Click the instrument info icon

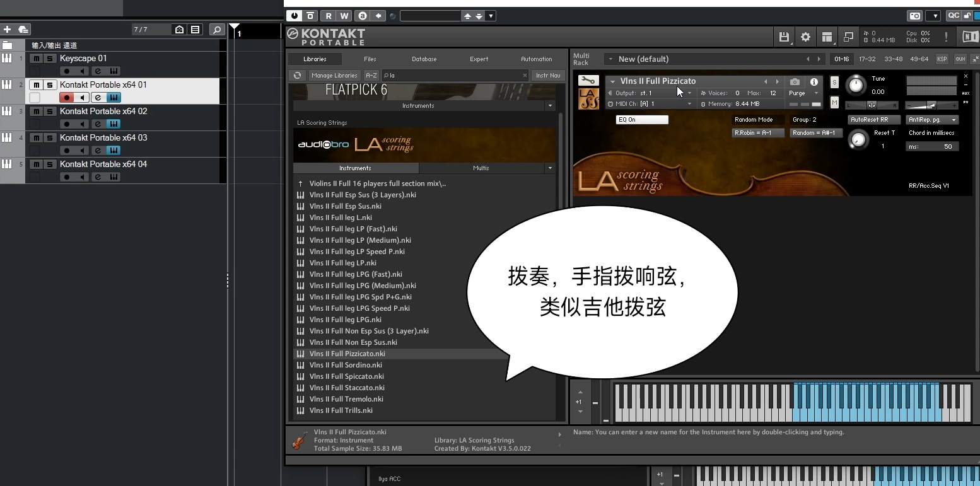814,82
